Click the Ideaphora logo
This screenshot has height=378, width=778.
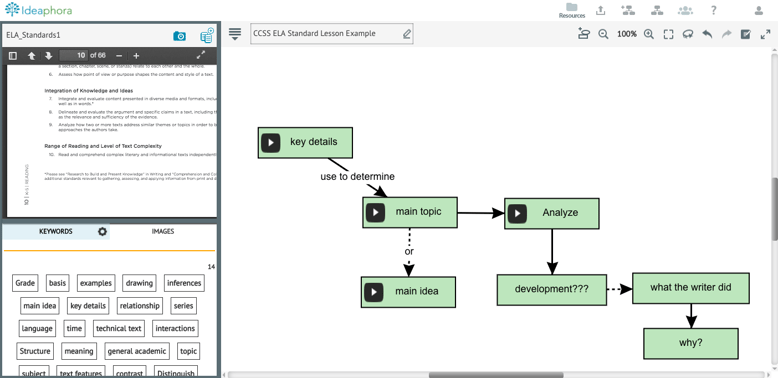pos(38,9)
